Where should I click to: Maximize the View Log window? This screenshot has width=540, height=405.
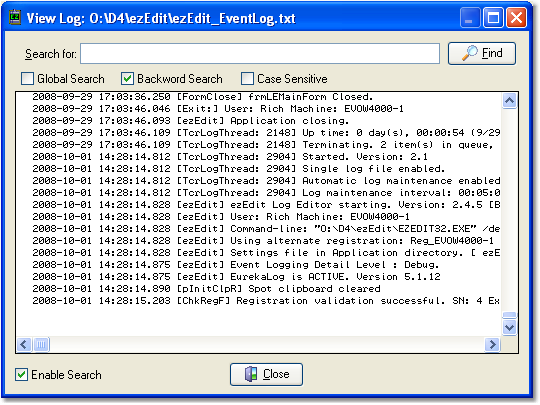(x=493, y=18)
